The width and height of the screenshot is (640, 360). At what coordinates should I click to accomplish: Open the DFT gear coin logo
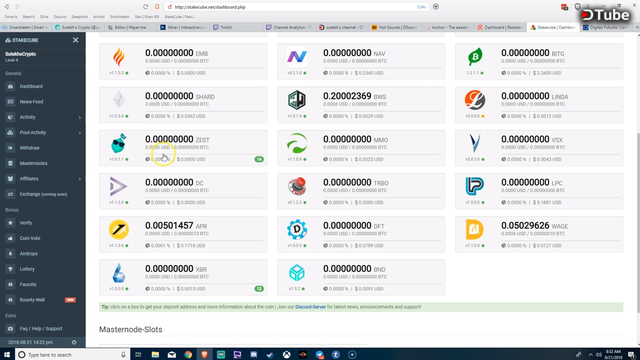(x=297, y=229)
